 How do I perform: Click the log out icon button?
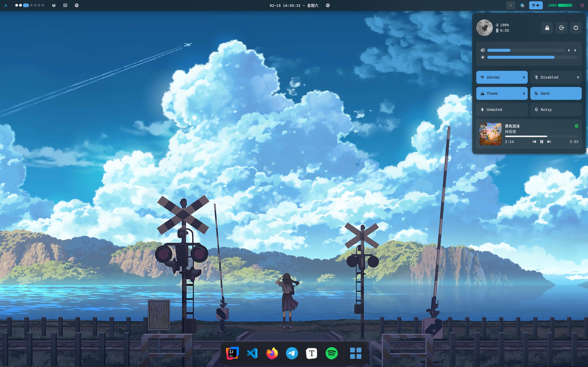coord(561,28)
